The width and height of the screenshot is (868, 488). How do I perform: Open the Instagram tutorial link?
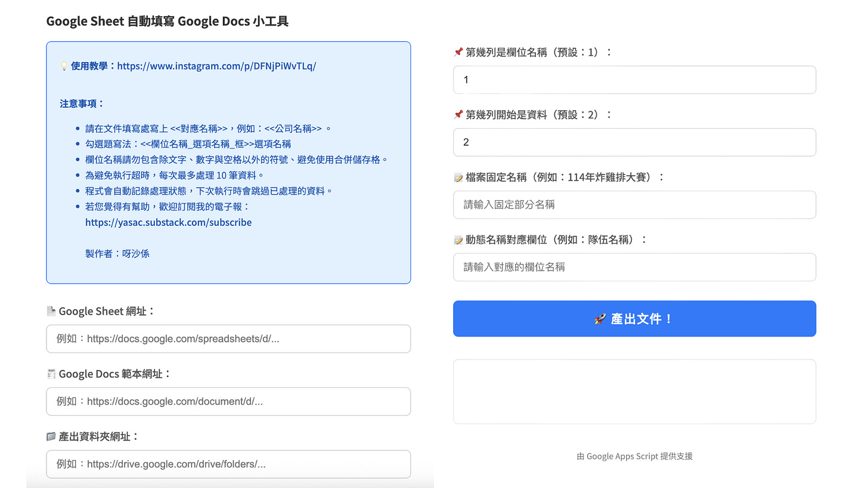(x=216, y=66)
